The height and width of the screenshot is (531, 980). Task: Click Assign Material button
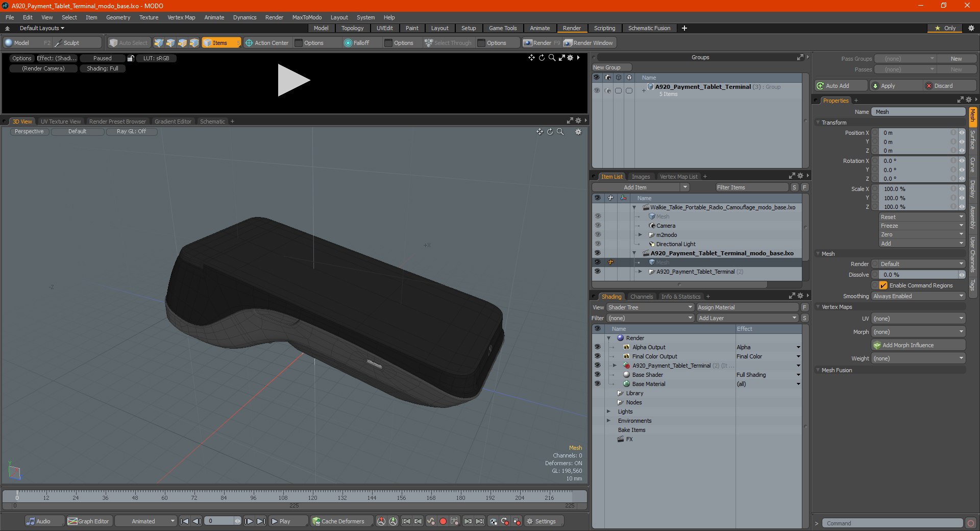pos(747,307)
